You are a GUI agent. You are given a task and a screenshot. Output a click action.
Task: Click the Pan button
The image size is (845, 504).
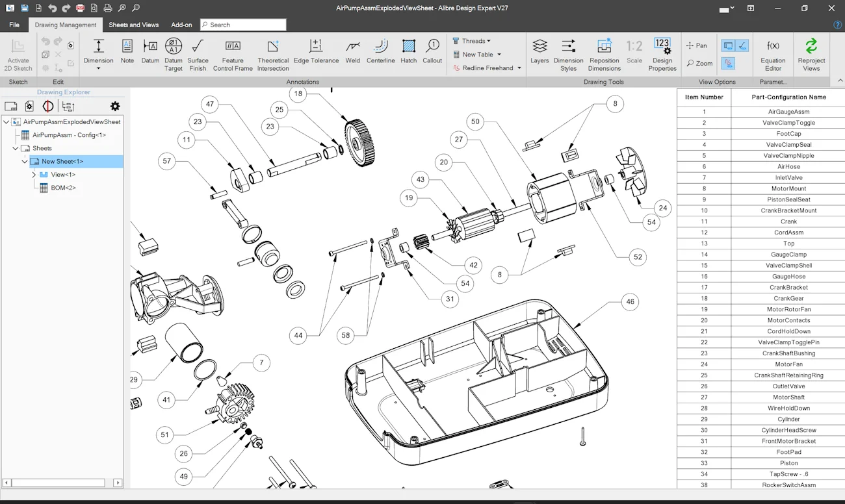click(x=697, y=45)
